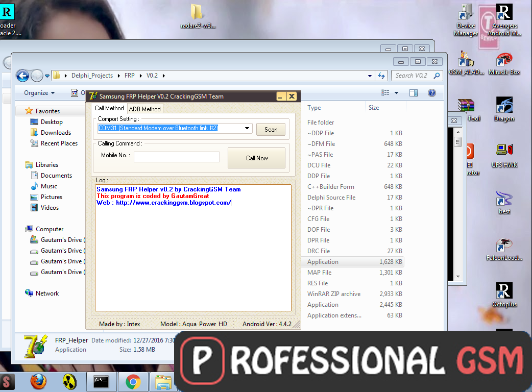
Task: Select the Application extens... row
Action: tap(353, 315)
